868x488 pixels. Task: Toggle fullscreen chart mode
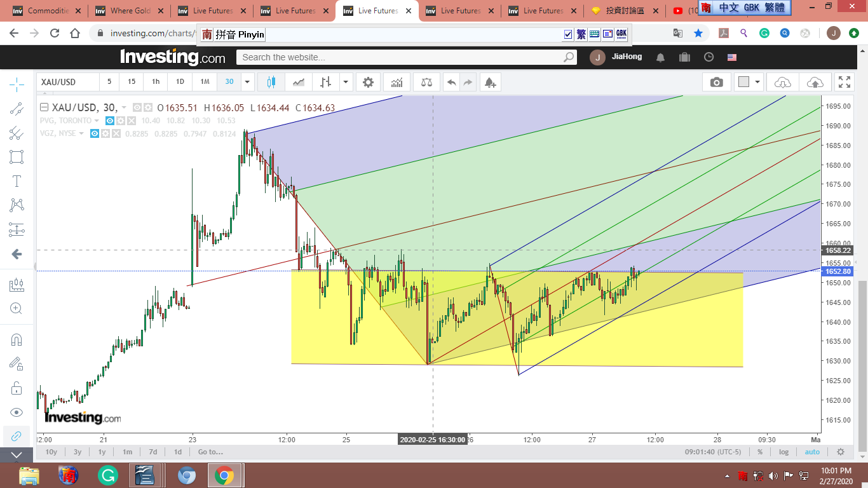coord(844,82)
